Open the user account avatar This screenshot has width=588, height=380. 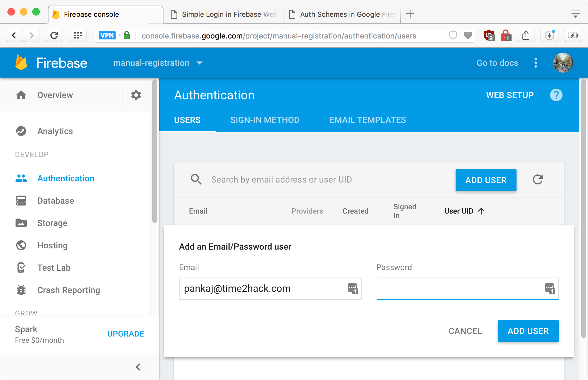tap(563, 63)
